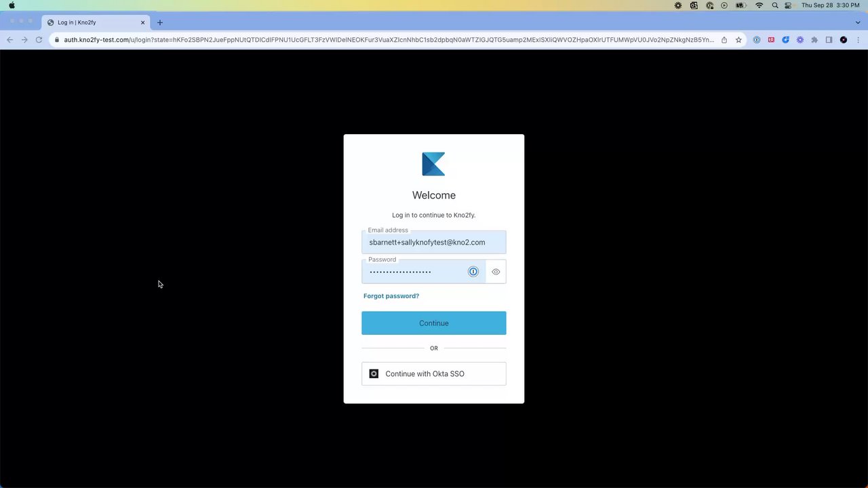The image size is (868, 488).
Task: Click the Email address input field
Action: click(433, 242)
